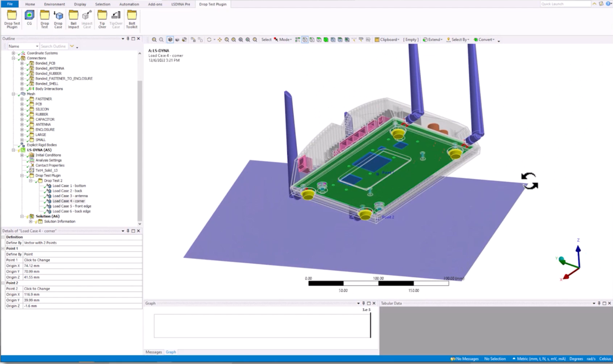Collapse the LS-DYNA (A5) tree node
Screen dimensions: 613x364
pyautogui.click(x=14, y=150)
